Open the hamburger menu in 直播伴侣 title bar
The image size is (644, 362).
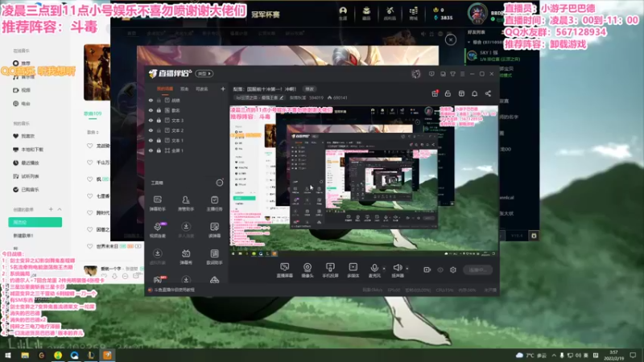(x=462, y=74)
